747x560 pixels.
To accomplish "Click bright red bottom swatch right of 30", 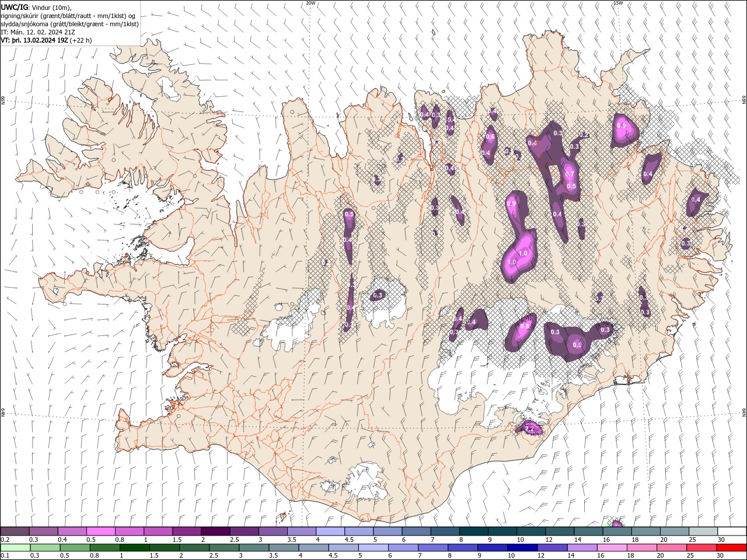I will 732,548.
